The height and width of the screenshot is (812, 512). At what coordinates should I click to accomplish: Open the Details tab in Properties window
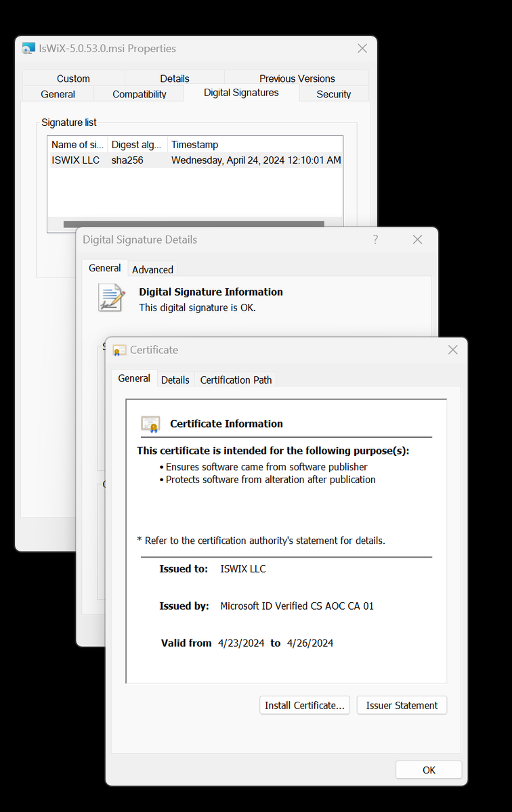(x=175, y=78)
